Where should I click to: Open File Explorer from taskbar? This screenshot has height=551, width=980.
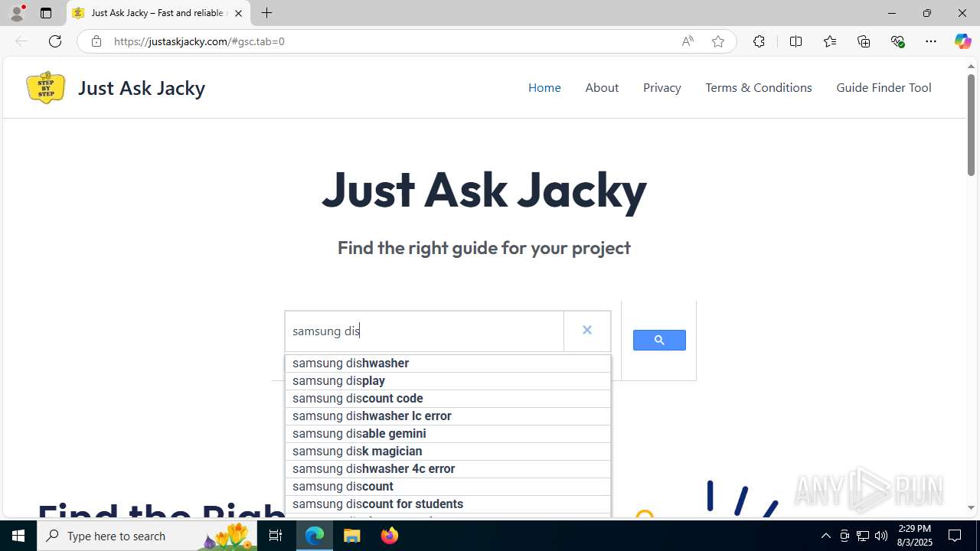tap(352, 536)
